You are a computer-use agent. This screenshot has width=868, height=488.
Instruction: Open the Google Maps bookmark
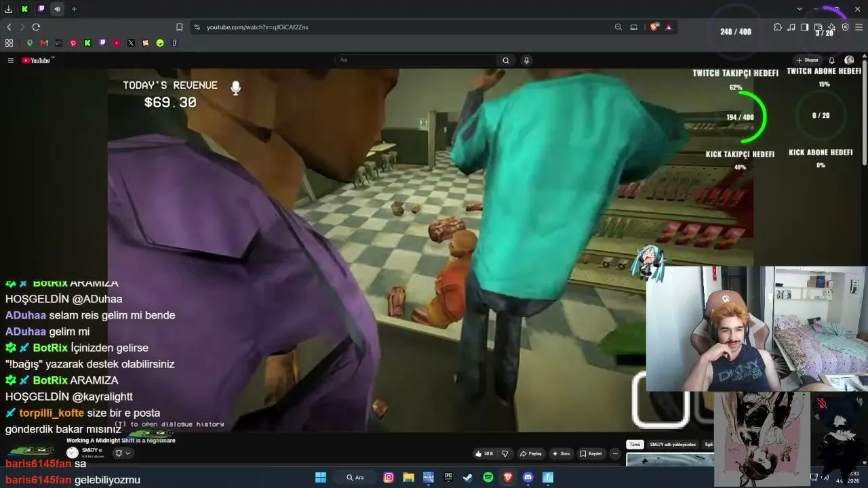tap(30, 43)
